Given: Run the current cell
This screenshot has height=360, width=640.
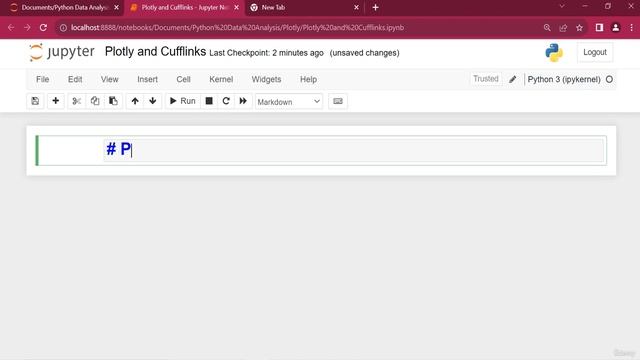Looking at the screenshot, I should 182,101.
